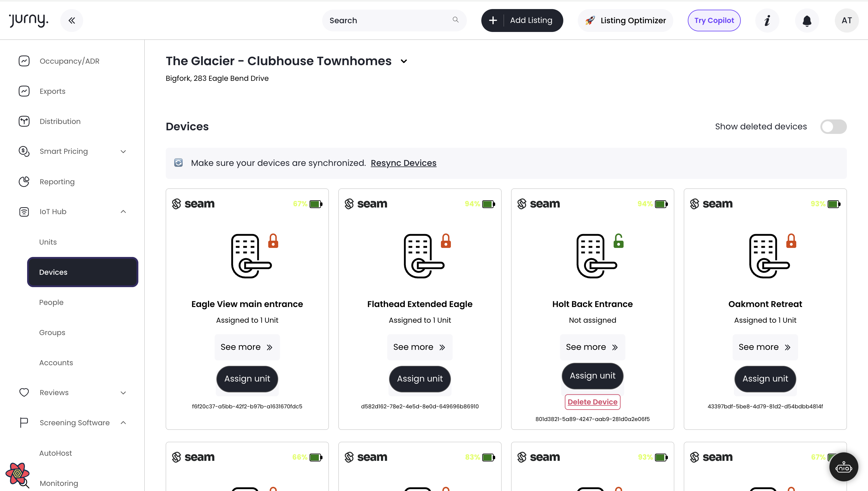Click the lock keypad image for Flathead Extended Eagle
Image resolution: width=868 pixels, height=491 pixels.
coord(424,256)
